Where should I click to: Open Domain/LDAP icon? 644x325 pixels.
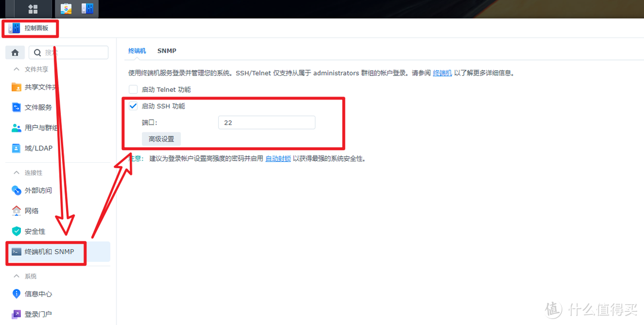click(17, 148)
